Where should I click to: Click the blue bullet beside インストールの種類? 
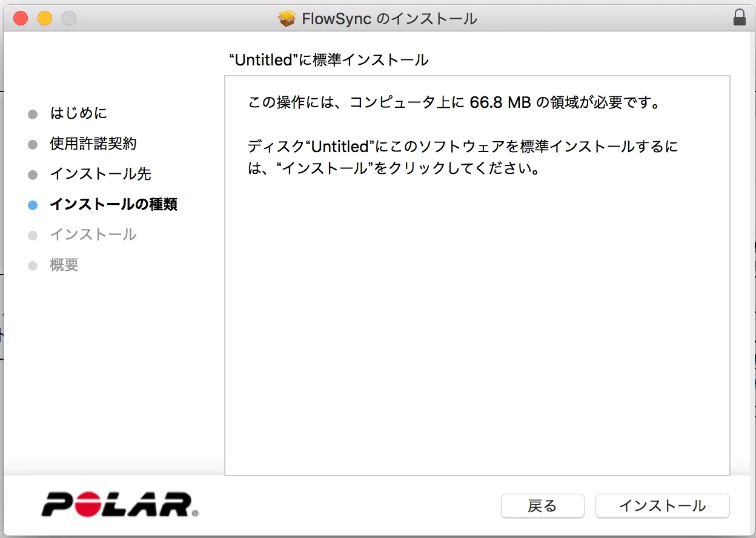(x=33, y=205)
